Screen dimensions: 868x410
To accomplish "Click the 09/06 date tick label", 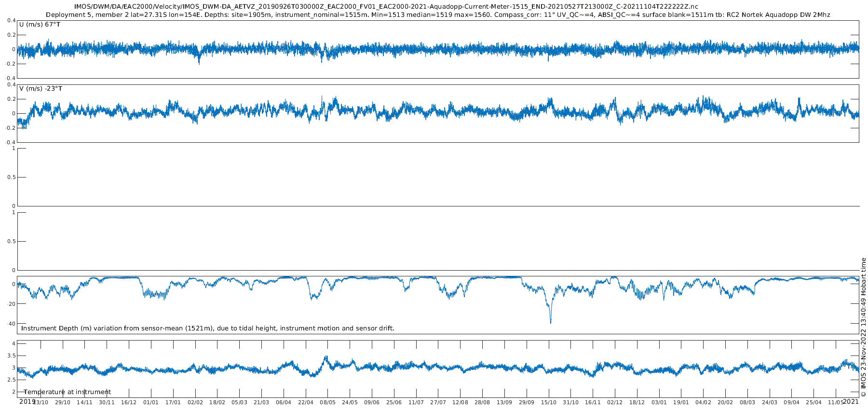I will [x=372, y=402].
